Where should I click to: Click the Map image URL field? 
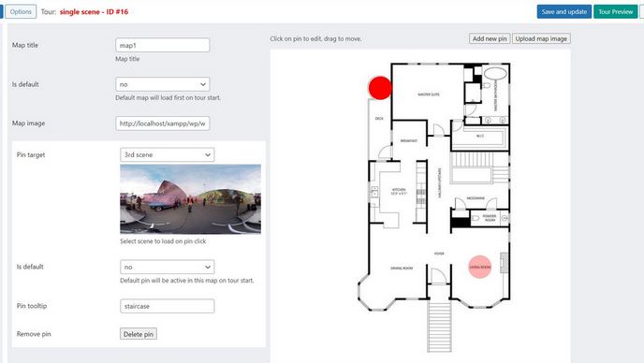tap(163, 123)
